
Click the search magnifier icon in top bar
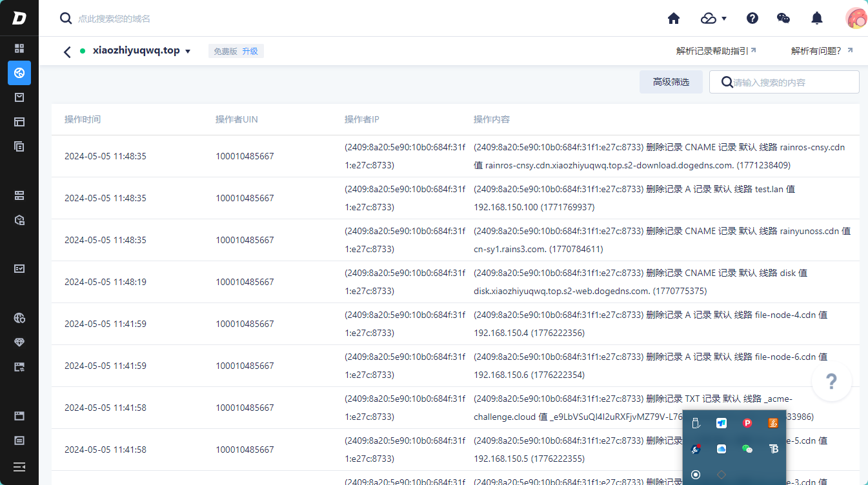pyautogui.click(x=66, y=18)
